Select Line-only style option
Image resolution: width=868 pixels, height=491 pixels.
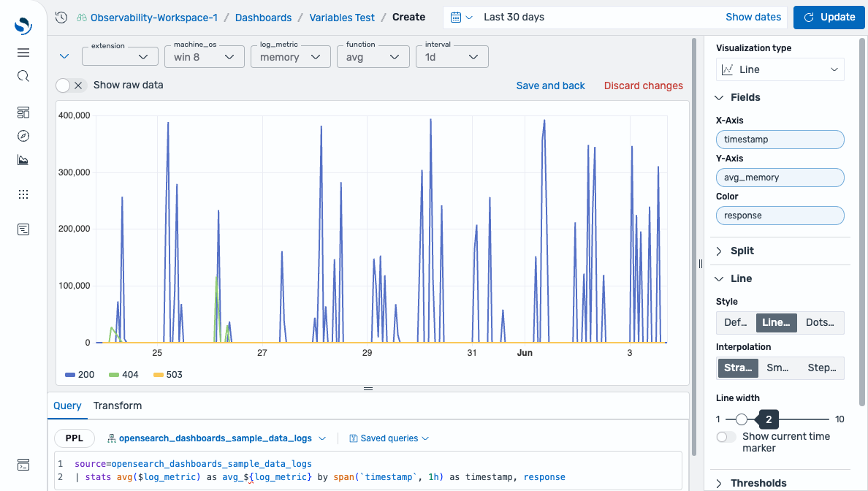point(776,323)
